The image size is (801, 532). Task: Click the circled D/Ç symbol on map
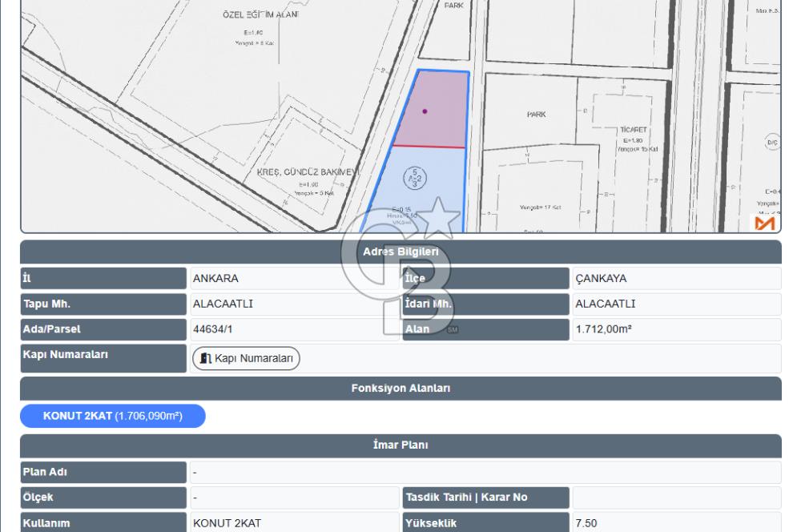(x=772, y=143)
